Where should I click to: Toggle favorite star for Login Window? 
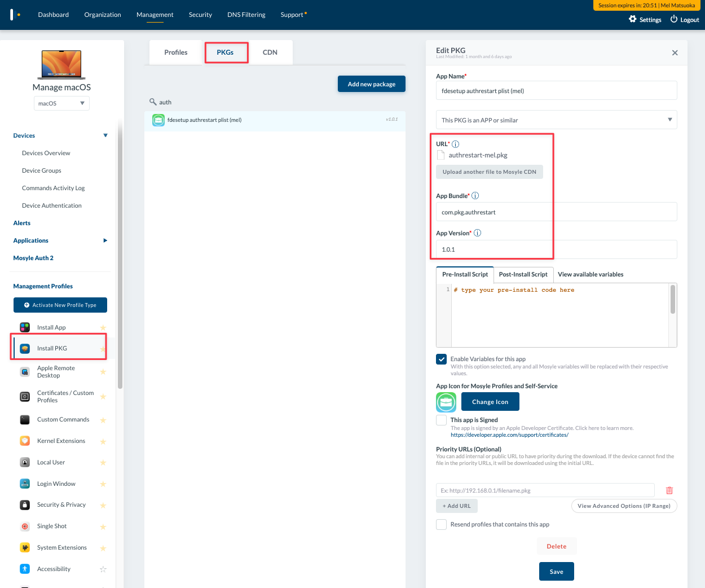click(103, 484)
